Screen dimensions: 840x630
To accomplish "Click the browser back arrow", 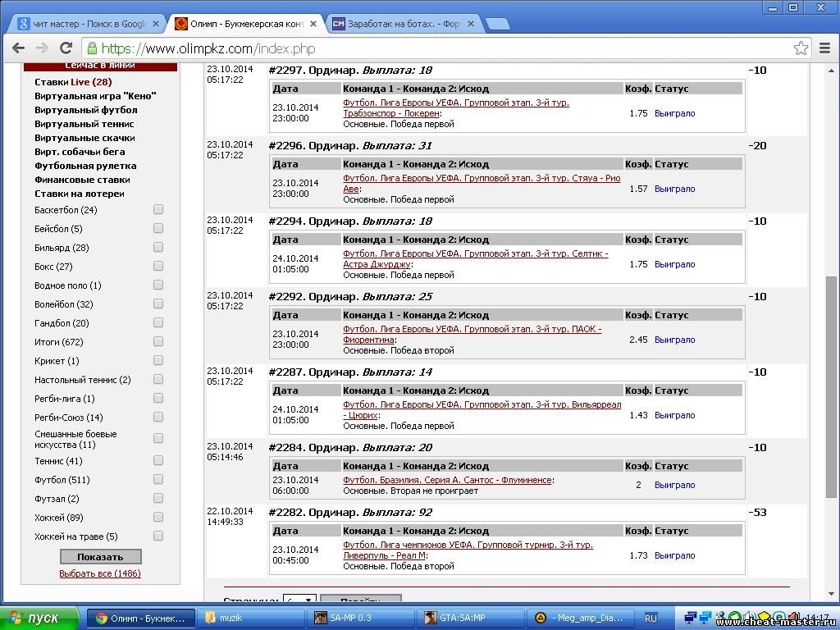I will tap(18, 48).
